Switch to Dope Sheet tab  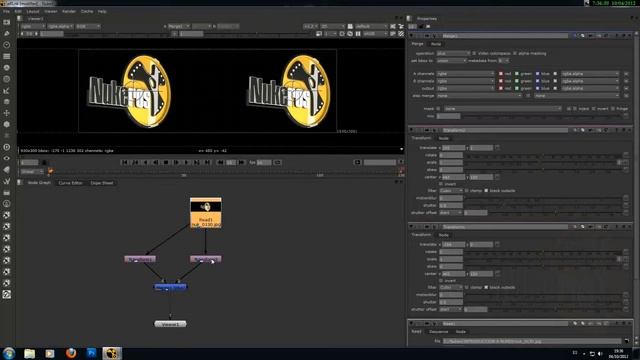tap(102, 183)
